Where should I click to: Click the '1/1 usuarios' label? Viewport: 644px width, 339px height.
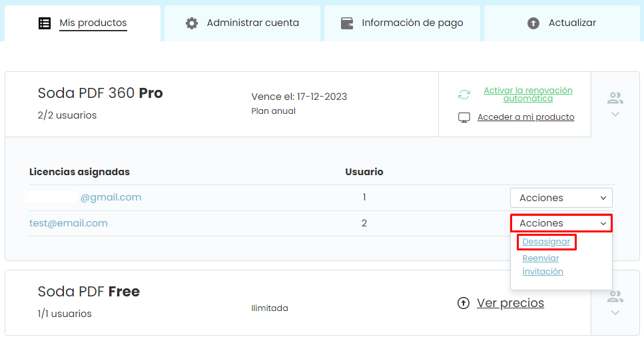pos(65,314)
